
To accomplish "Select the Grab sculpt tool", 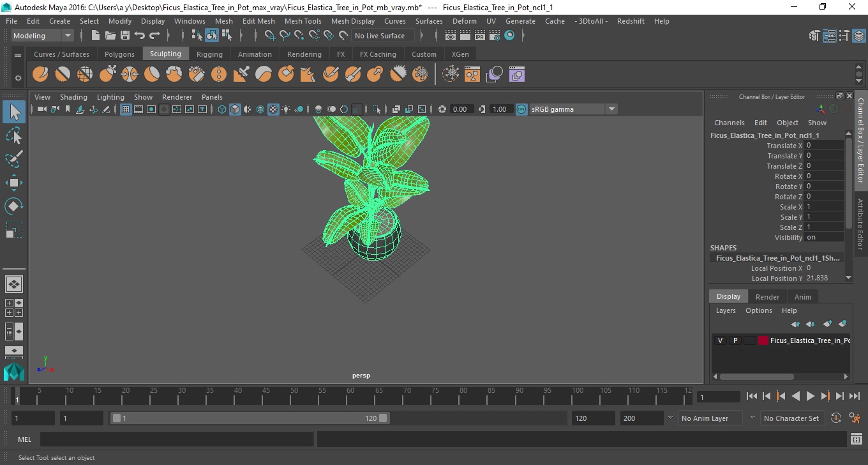I will click(x=107, y=75).
